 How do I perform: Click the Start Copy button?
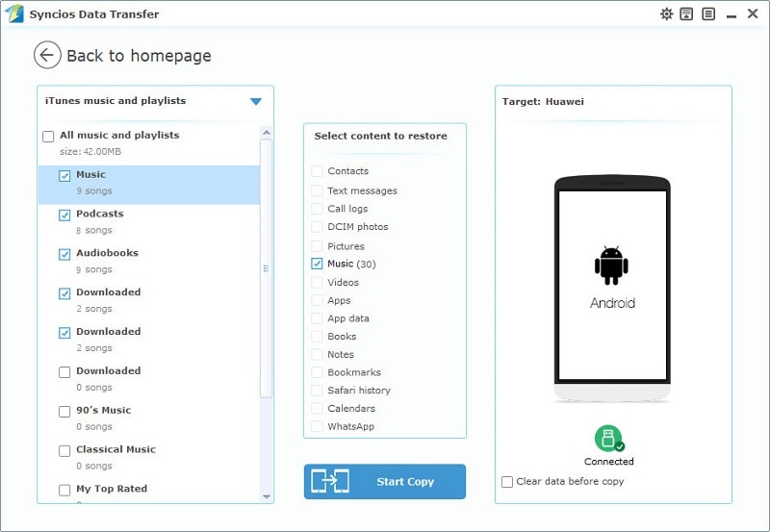coord(384,481)
